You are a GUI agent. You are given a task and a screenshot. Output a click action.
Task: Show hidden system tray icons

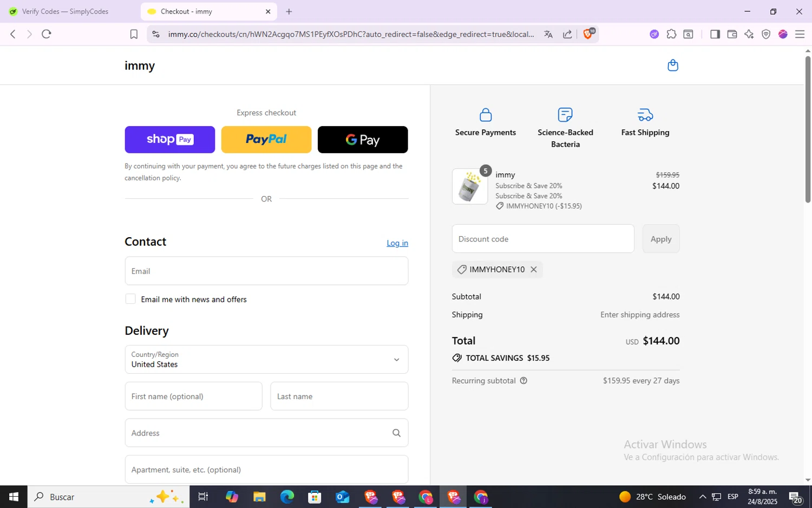[x=703, y=497]
